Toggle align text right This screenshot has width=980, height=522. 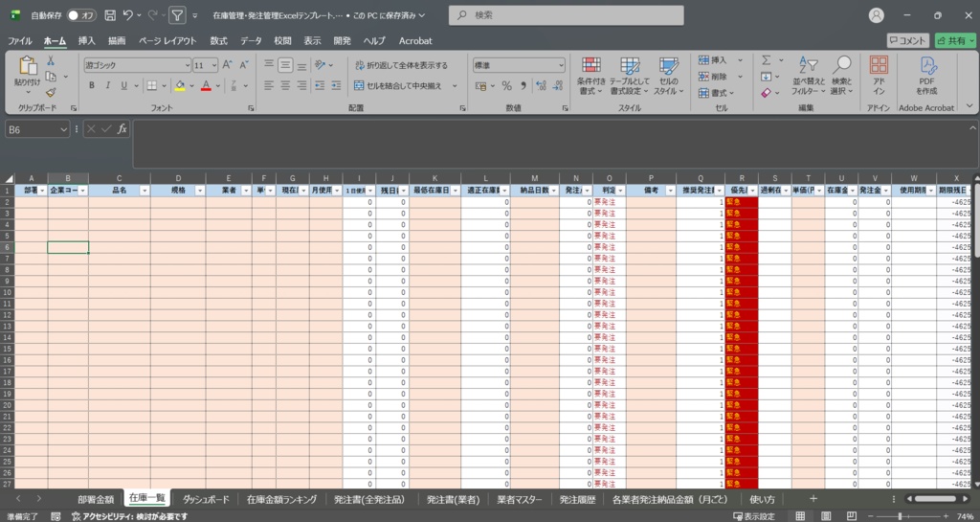coord(301,85)
